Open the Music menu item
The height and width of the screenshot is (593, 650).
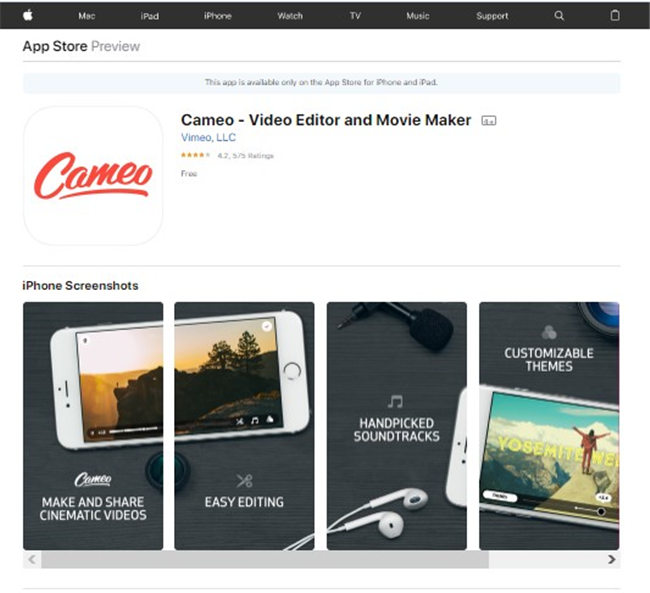point(417,16)
